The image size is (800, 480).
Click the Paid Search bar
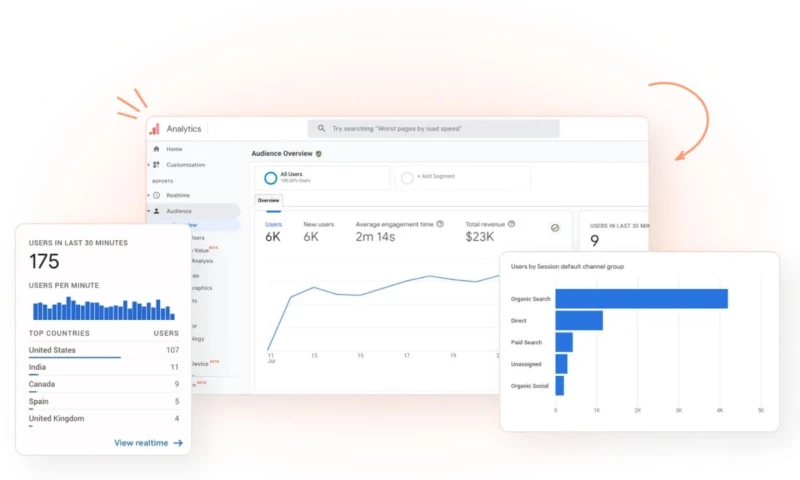564,342
